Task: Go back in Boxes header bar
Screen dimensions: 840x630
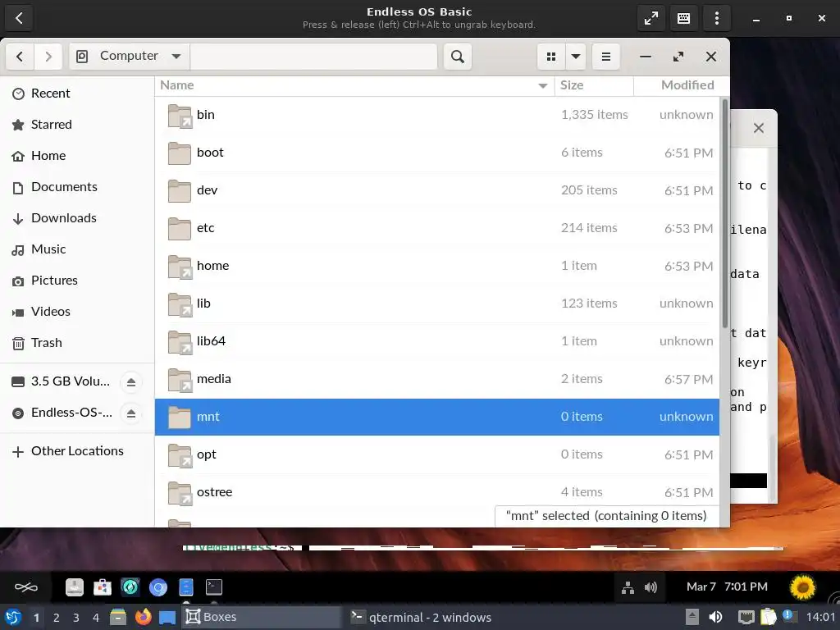Action: click(x=19, y=18)
